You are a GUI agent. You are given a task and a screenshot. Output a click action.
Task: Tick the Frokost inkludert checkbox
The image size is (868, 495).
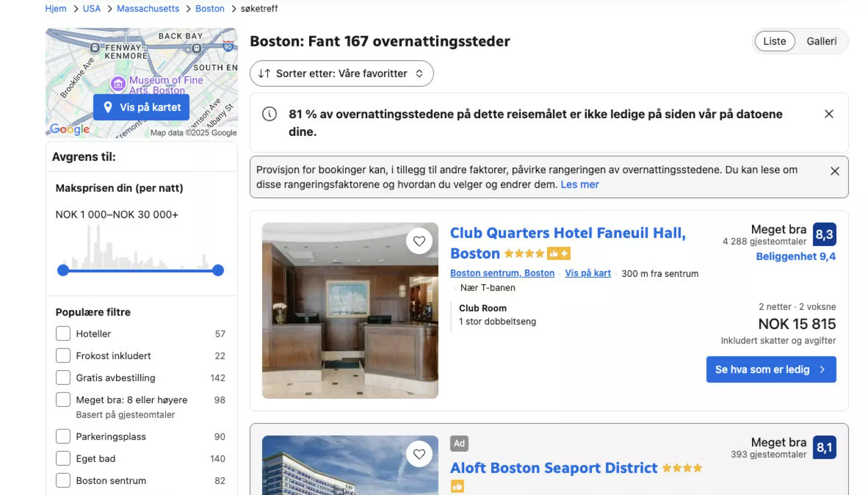(x=63, y=356)
